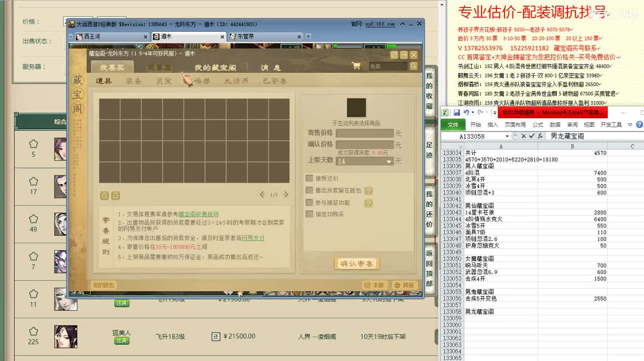This screenshot has width=644, height=361.
Task: Expand the Excel Name Box dropdown
Action: tap(507, 136)
